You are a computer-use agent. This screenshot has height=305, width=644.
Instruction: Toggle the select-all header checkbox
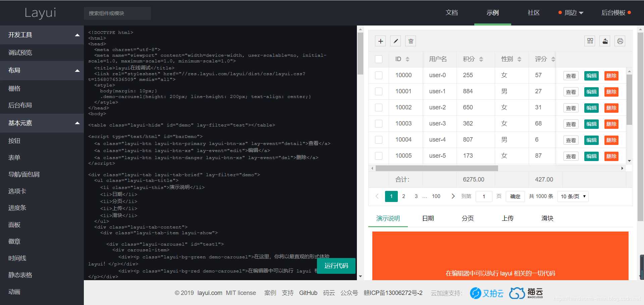[x=379, y=59]
